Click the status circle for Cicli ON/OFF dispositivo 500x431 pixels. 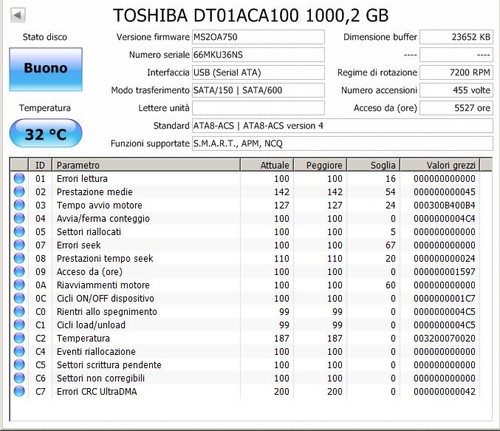(x=19, y=298)
